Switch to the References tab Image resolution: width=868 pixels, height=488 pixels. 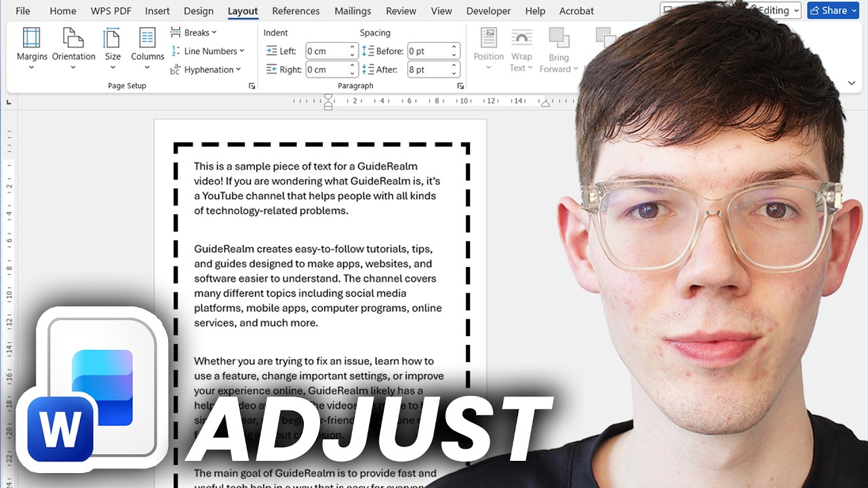(x=296, y=11)
